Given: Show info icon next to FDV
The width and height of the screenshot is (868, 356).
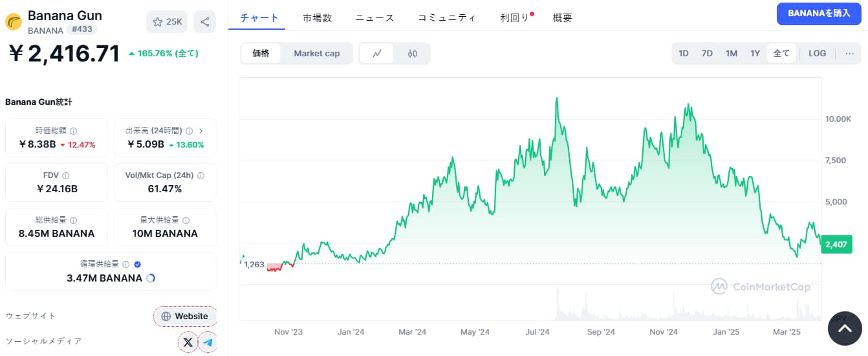Looking at the screenshot, I should (x=66, y=175).
